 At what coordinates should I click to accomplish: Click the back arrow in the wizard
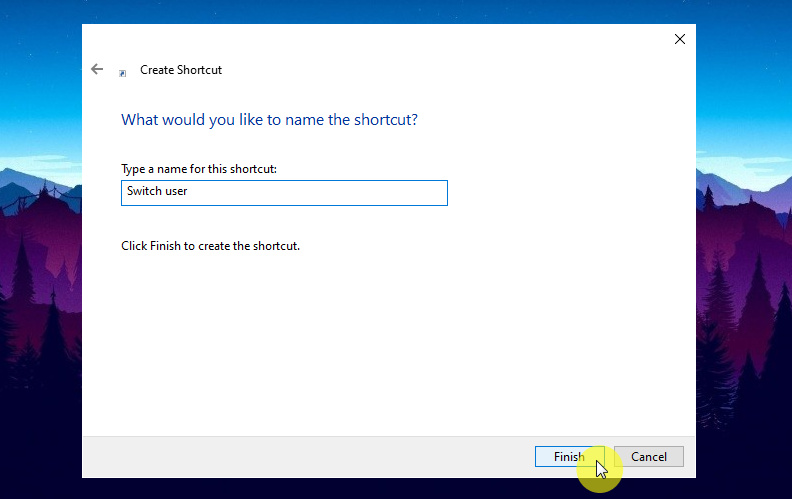pyautogui.click(x=97, y=69)
